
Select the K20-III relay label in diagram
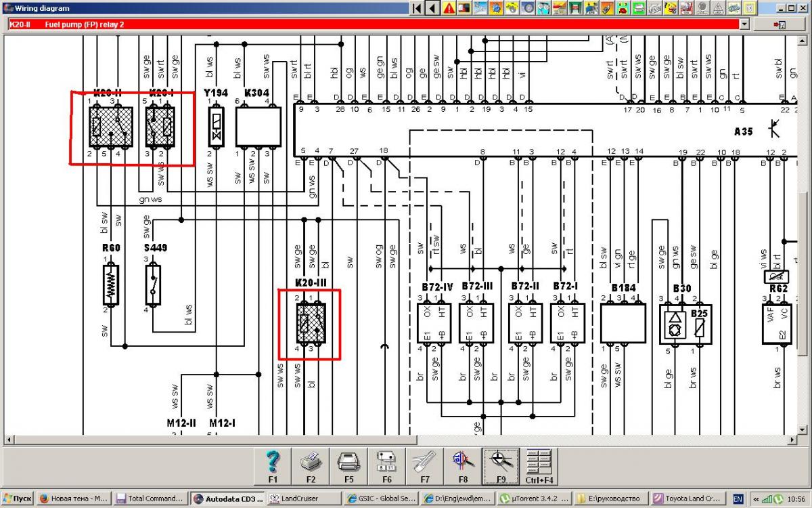[x=311, y=282]
